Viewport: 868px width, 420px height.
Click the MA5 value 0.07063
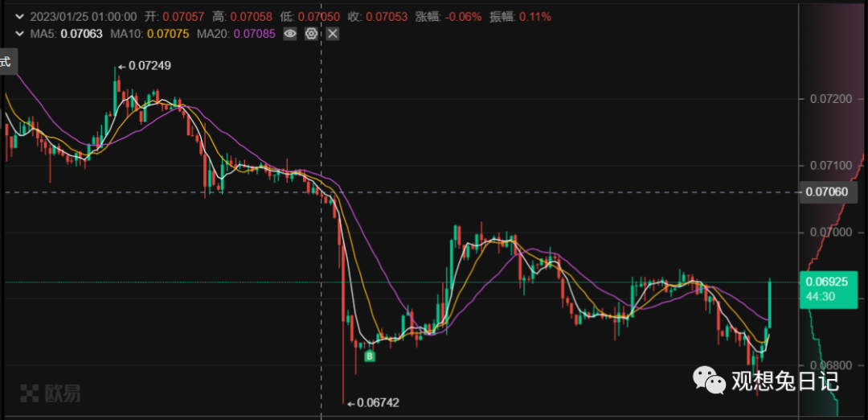point(81,34)
